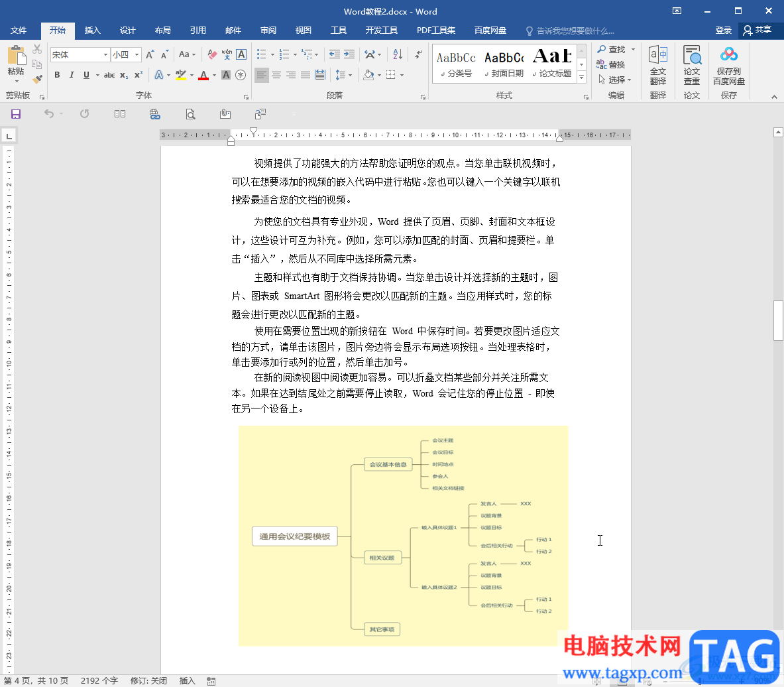Open the 选择 dropdown in editing group
This screenshot has height=687, width=784.
pos(615,80)
